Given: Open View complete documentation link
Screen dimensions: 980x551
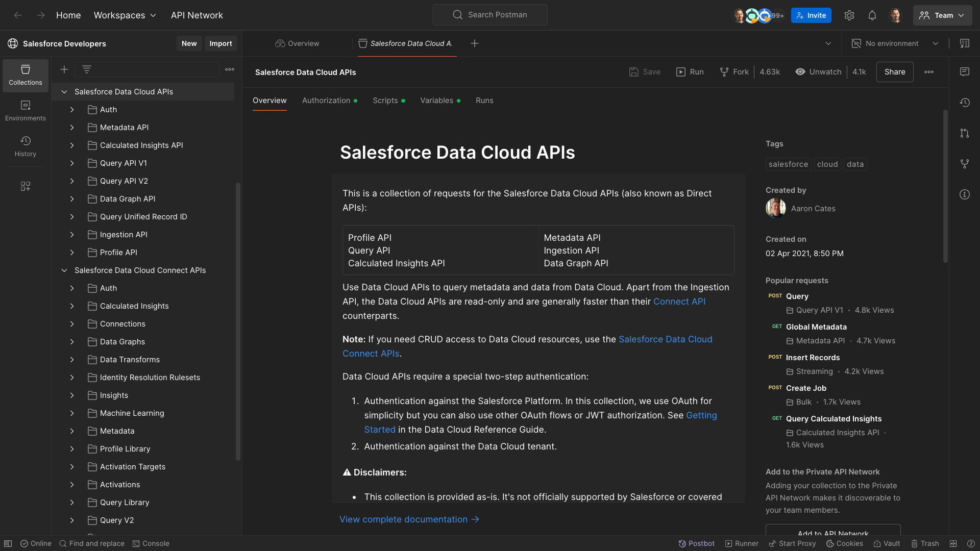Looking at the screenshot, I should 409,519.
